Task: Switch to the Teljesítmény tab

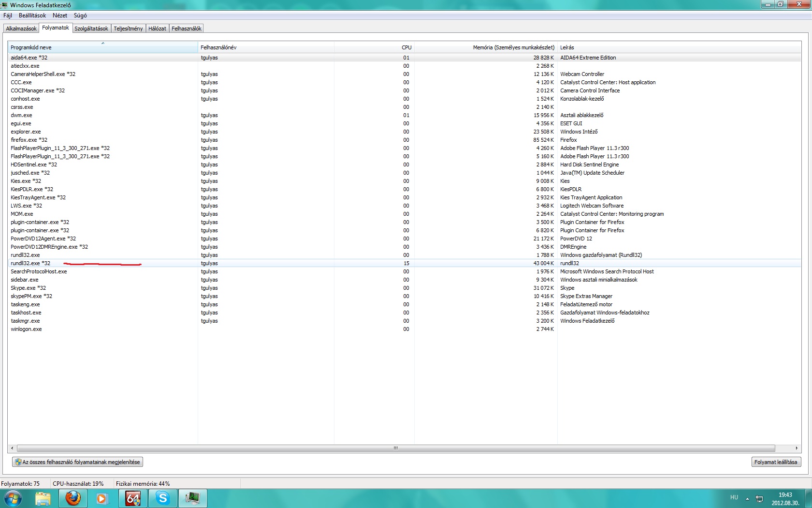Action: click(x=128, y=29)
